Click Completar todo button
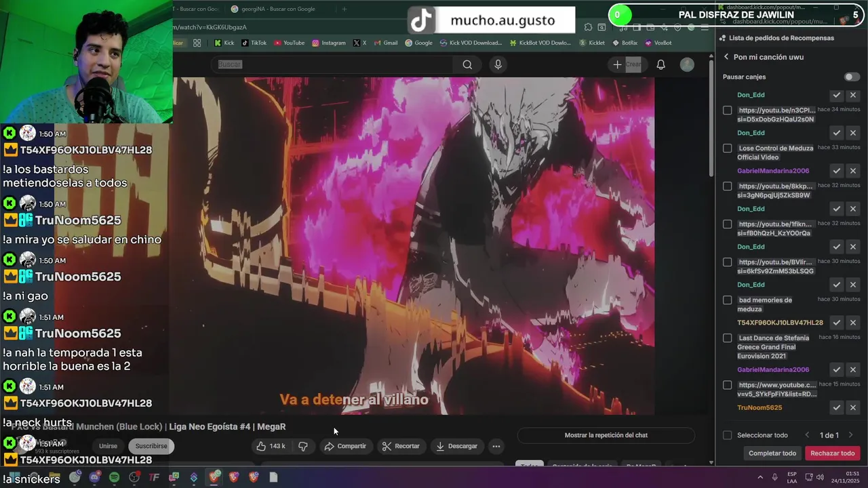This screenshot has width=868, height=488. pos(772,453)
